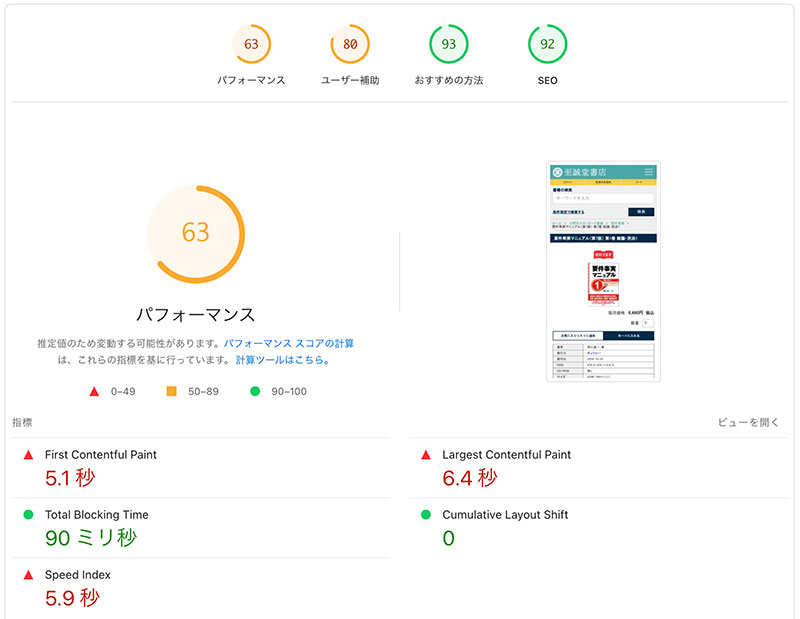The height and width of the screenshot is (619, 800).
Task: Click the ユーザー補助 score gauge showing 80
Action: coord(350,44)
